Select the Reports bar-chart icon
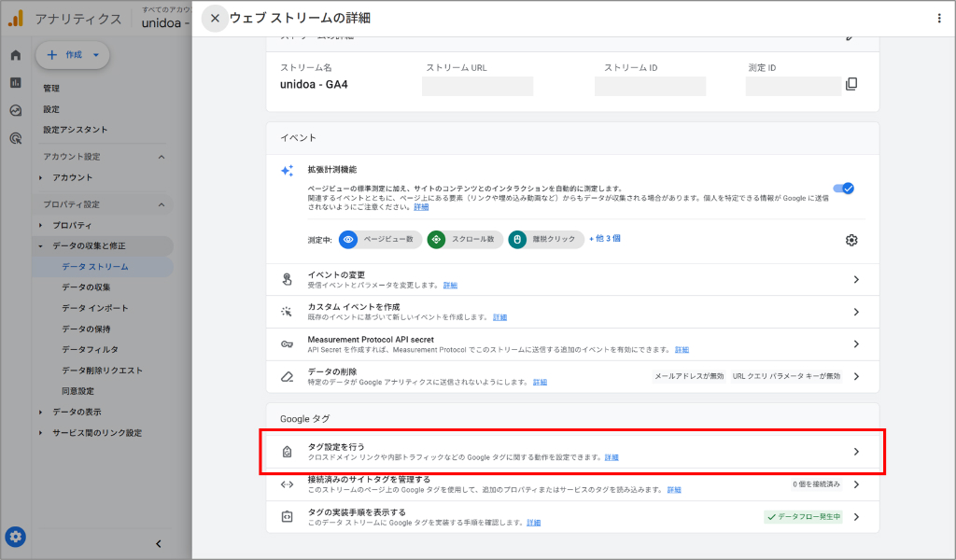 pyautogui.click(x=14, y=83)
